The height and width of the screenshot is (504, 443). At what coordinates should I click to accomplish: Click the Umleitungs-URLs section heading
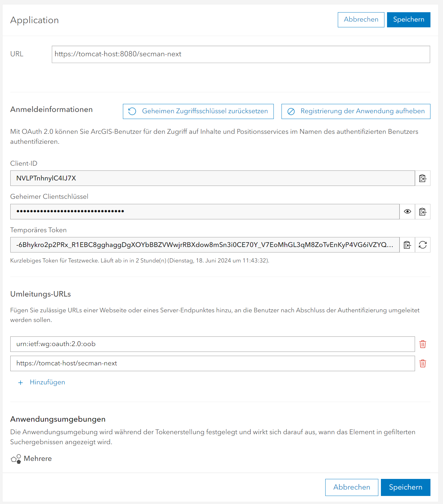41,294
